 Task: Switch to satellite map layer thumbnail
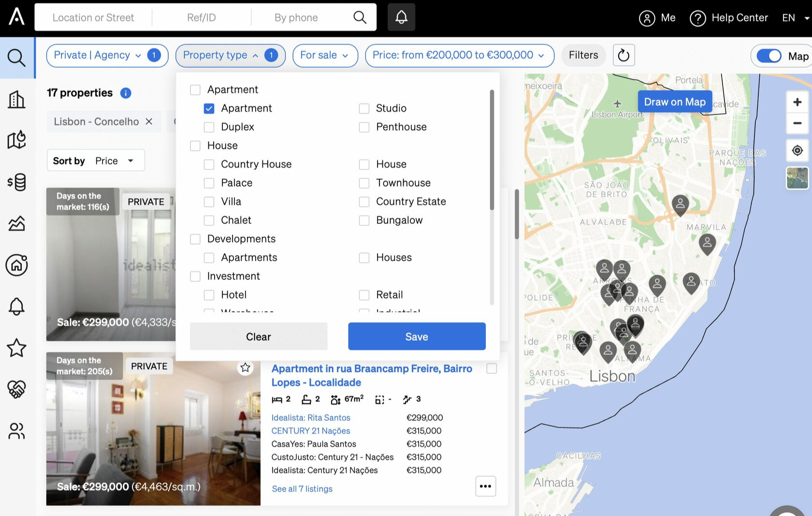797,178
